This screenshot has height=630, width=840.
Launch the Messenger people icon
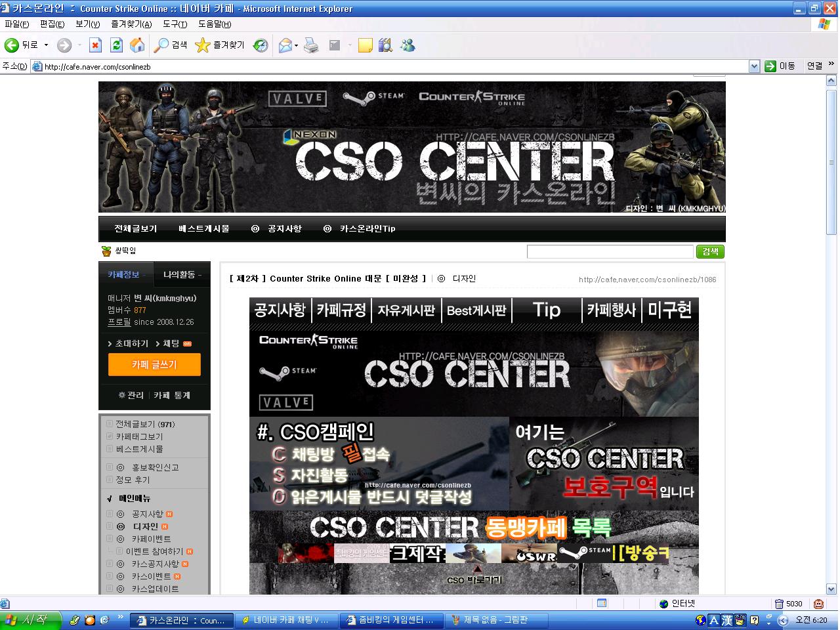tap(408, 45)
